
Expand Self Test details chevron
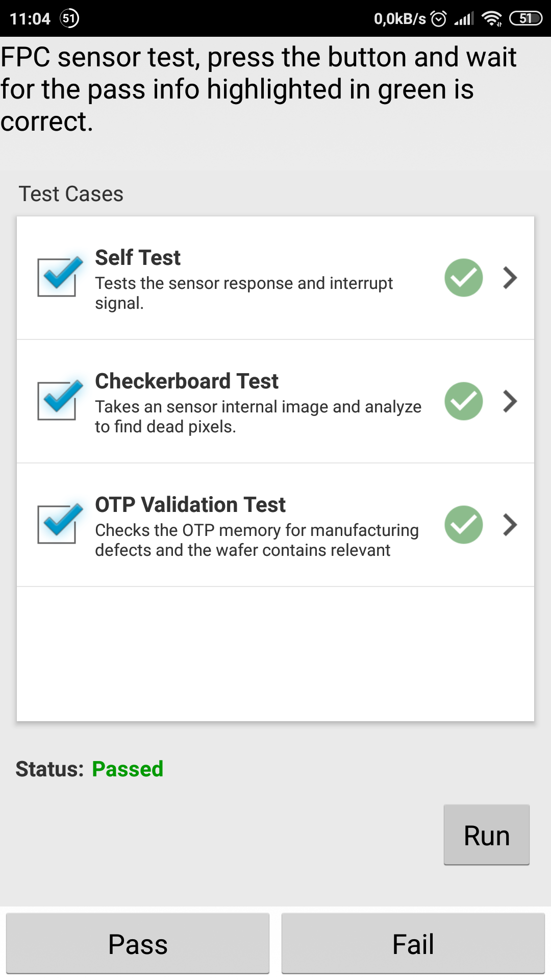click(x=510, y=278)
